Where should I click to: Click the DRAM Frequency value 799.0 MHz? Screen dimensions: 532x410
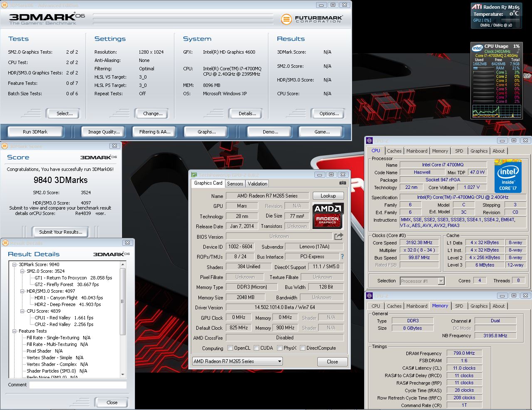pyautogui.click(x=464, y=353)
